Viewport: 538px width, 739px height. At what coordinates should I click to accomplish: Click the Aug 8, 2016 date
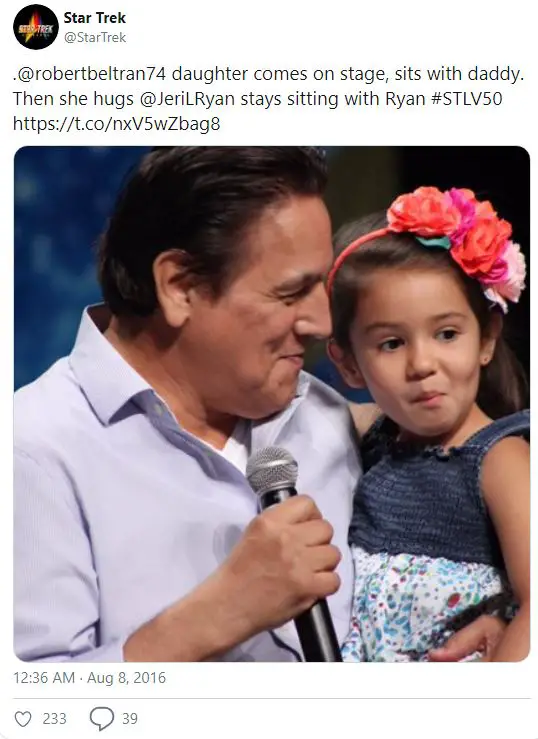coord(126,678)
